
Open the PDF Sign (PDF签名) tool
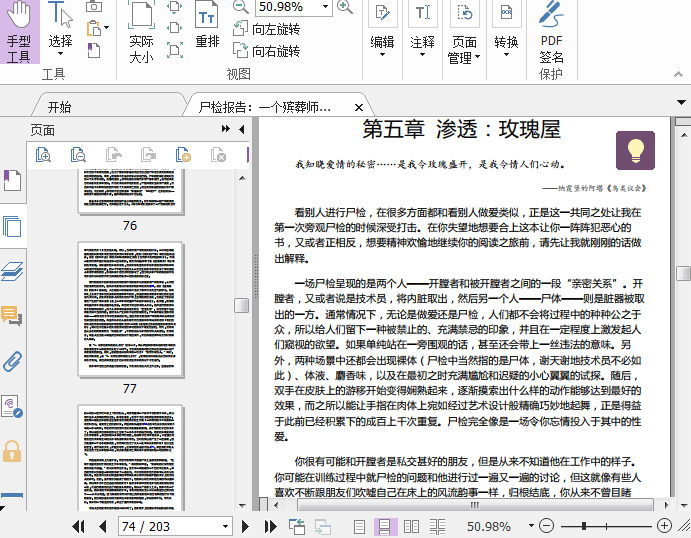pyautogui.click(x=551, y=30)
